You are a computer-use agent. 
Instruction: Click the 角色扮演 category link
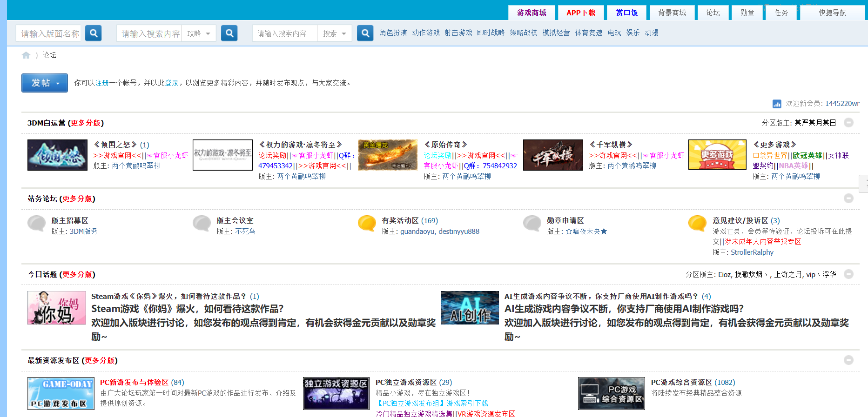(393, 33)
